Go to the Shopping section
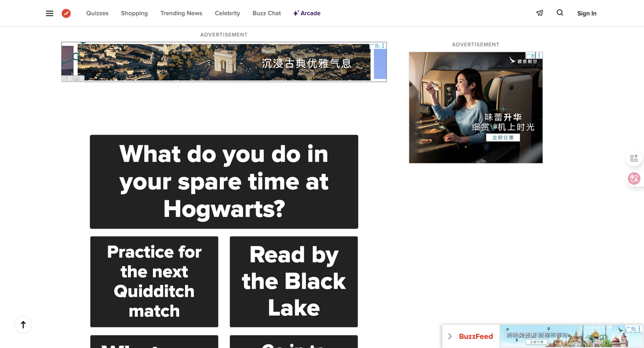Screen dimensions: 644x348 (134, 14)
